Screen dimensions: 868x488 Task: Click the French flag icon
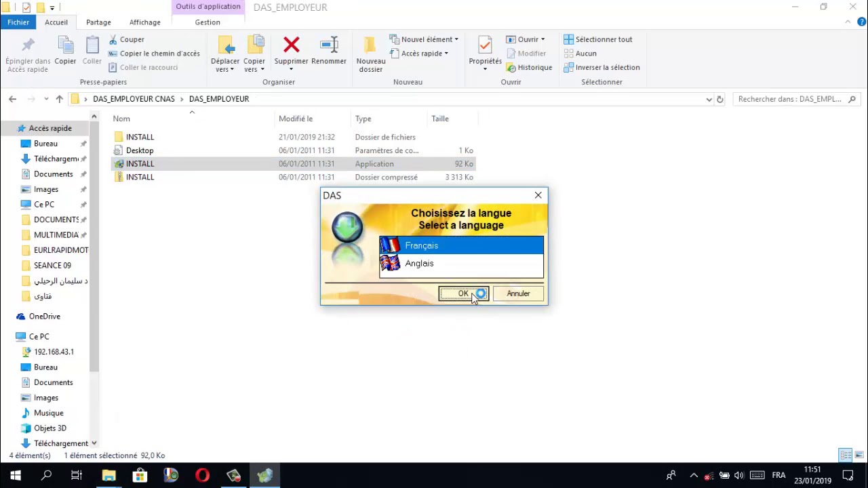[390, 245]
